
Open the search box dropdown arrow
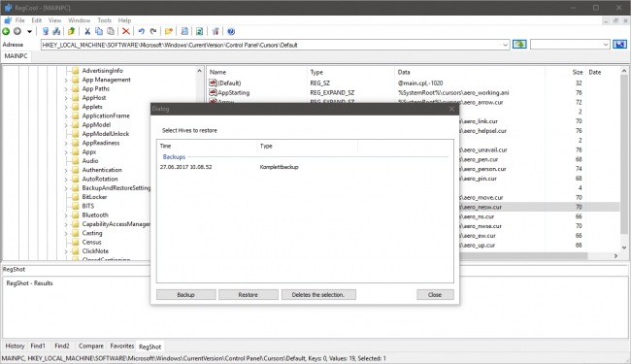606,45
